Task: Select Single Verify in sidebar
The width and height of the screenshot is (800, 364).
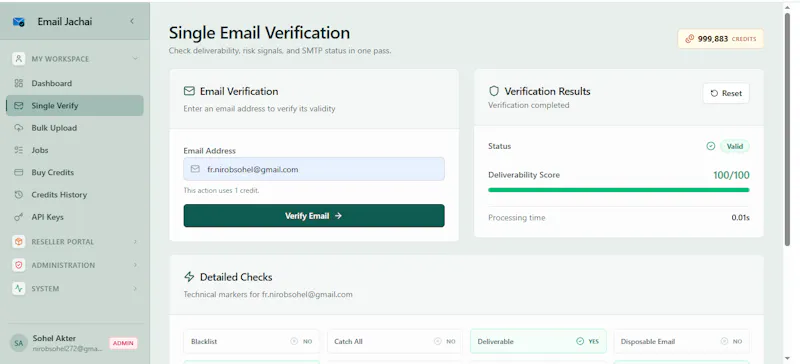Action: pyautogui.click(x=75, y=106)
